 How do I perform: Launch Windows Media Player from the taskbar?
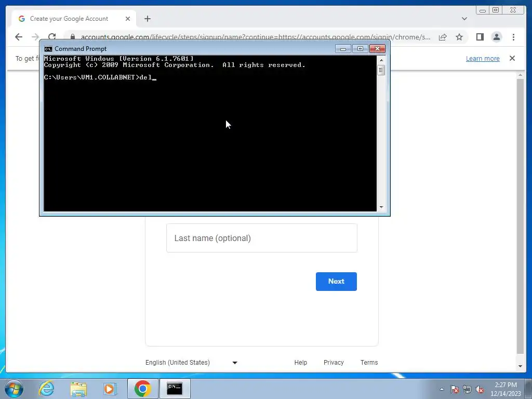[x=110, y=389]
